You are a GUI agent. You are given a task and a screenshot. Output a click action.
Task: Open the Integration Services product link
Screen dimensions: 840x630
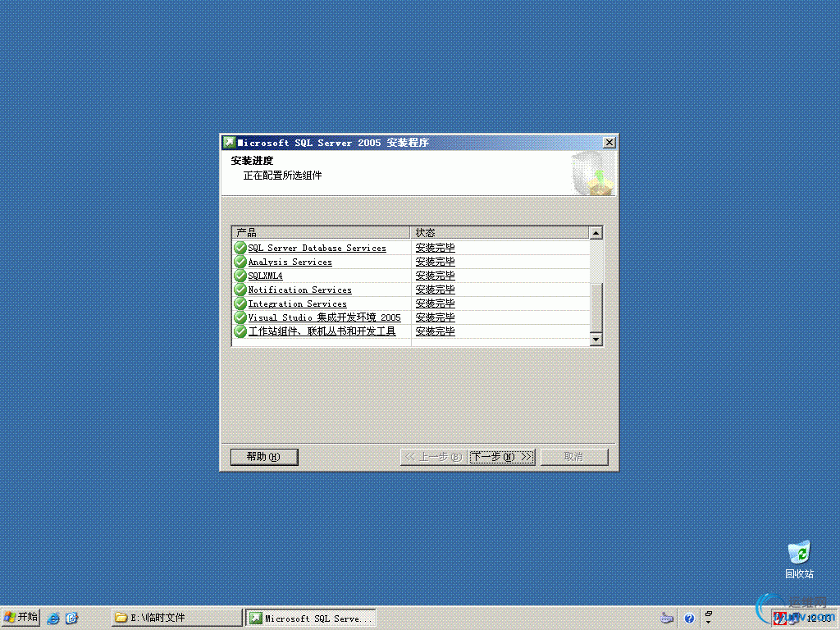coord(297,304)
